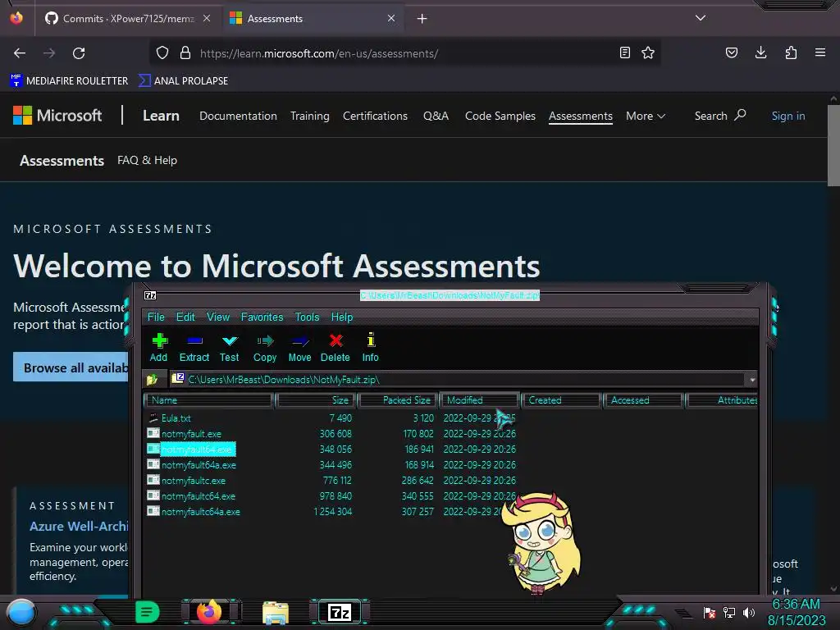840x630 pixels.
Task: Close the Assessments tab
Action: point(391,18)
